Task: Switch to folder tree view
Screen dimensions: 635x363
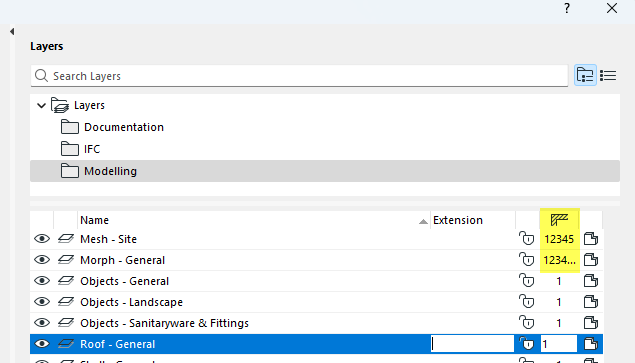Action: 585,75
